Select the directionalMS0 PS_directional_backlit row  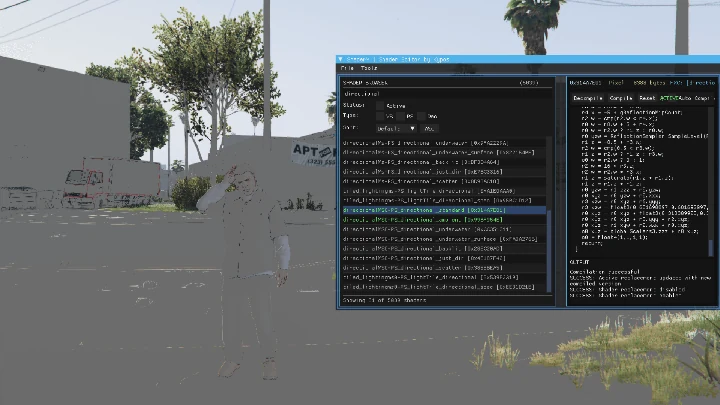pos(444,248)
